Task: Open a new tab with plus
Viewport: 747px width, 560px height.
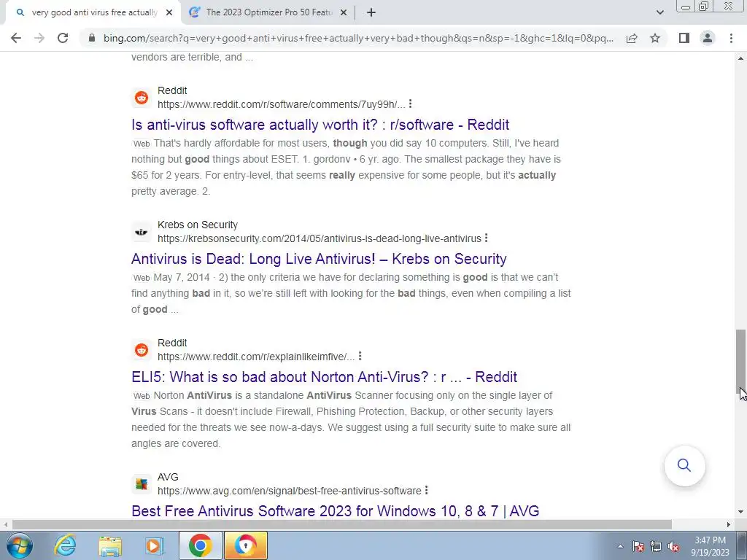Action: click(x=371, y=13)
